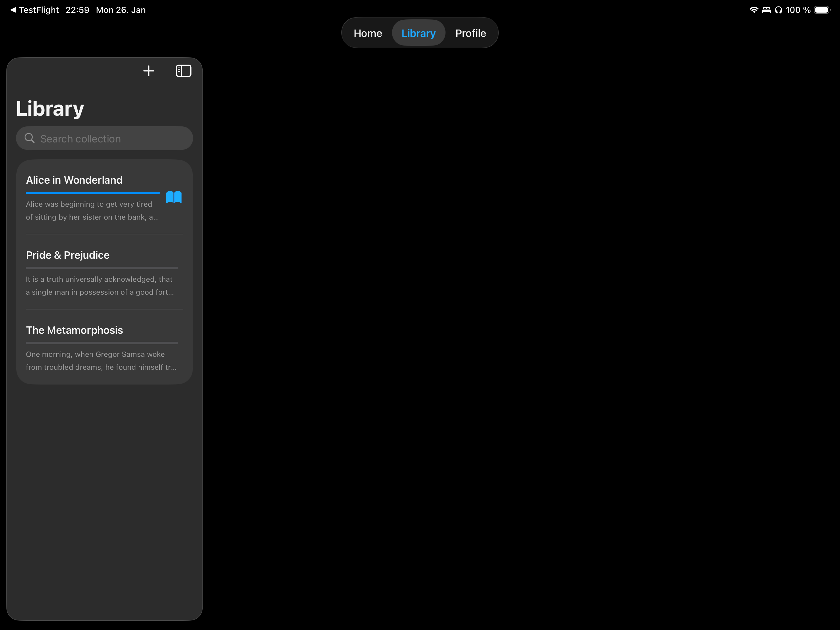The image size is (840, 630).
Task: Open the Profile tab
Action: tap(470, 33)
